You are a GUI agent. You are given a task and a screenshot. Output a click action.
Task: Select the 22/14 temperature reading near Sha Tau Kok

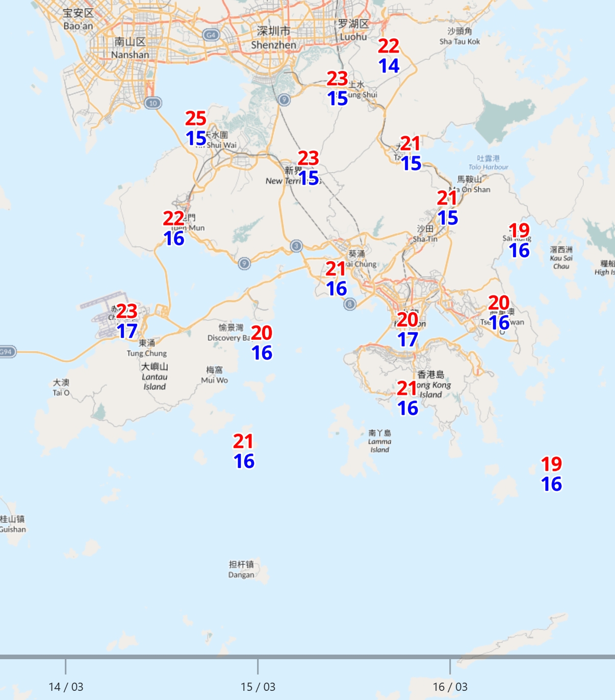(x=389, y=56)
